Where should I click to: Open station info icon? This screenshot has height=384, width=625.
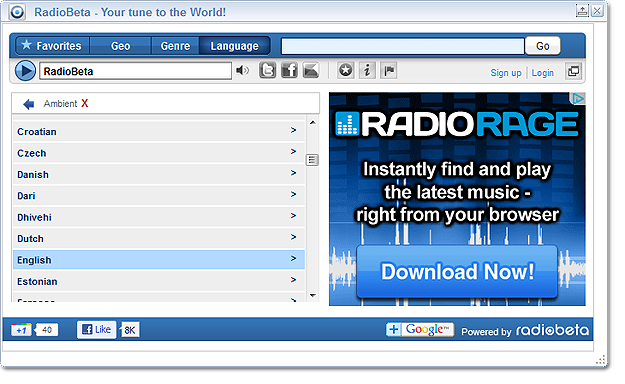[367, 71]
